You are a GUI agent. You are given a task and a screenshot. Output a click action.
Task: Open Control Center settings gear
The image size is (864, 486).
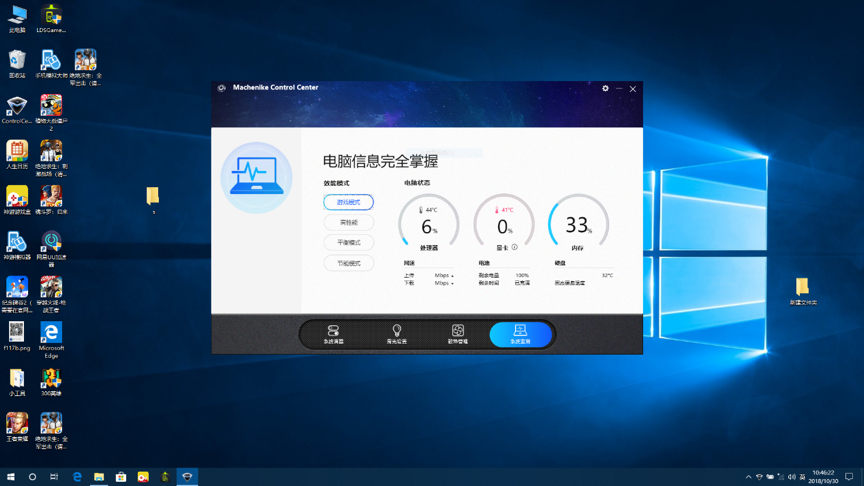pos(605,88)
